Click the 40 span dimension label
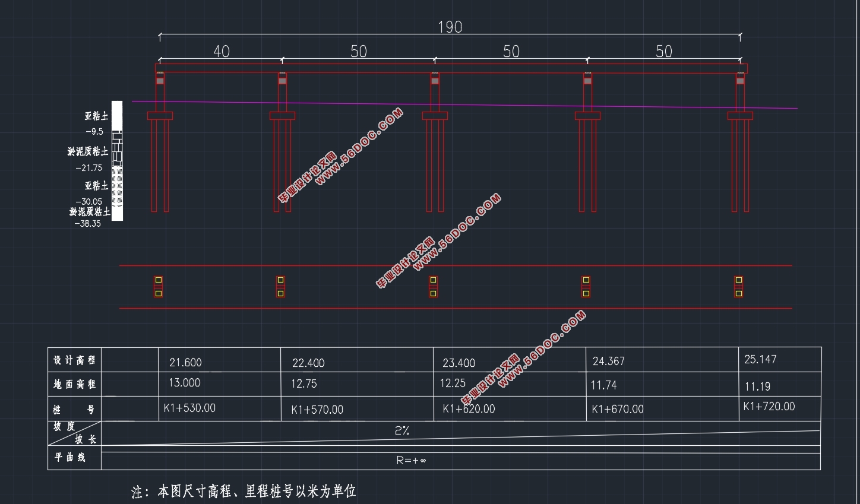Screen dimensions: 860x504 point(221,52)
